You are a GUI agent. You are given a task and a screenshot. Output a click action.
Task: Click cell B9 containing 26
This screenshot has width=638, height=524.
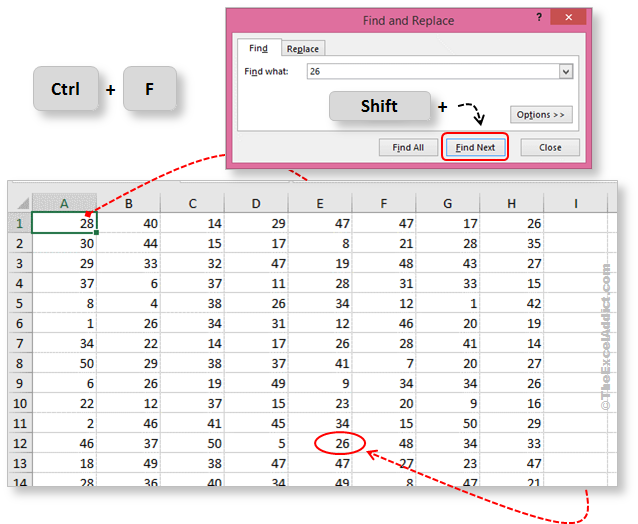tap(129, 383)
